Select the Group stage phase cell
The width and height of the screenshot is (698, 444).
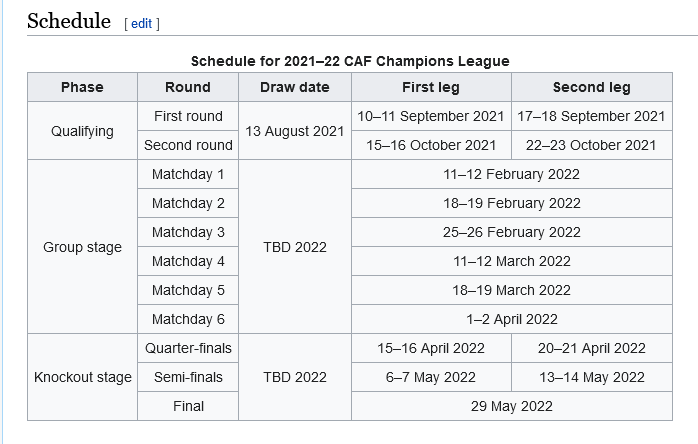(x=82, y=247)
